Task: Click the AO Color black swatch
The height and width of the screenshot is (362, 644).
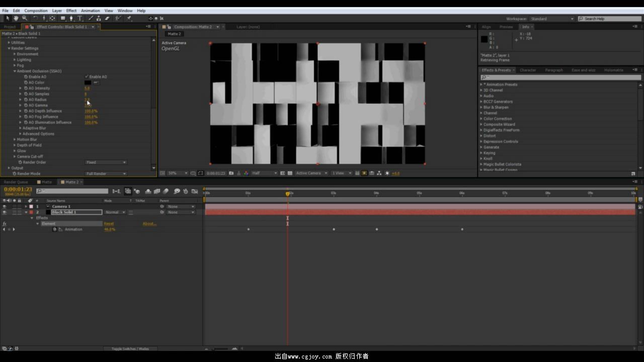Action: click(x=88, y=82)
